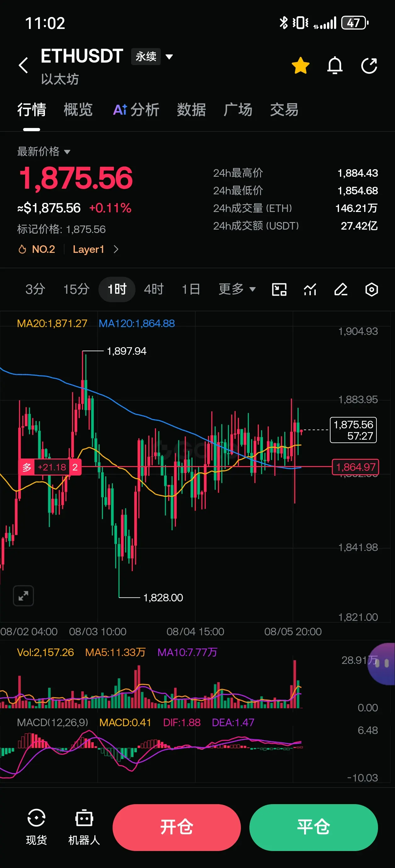Viewport: 395px width, 868px height.
Task: Tap the long position marker +21.18
Action: (50, 467)
